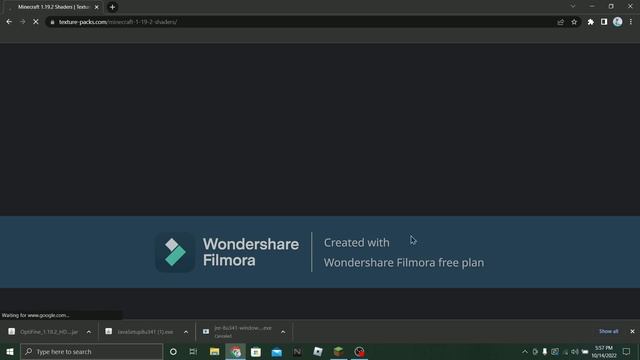Open Roblox from the taskbar
The image size is (640, 360).
tap(318, 352)
